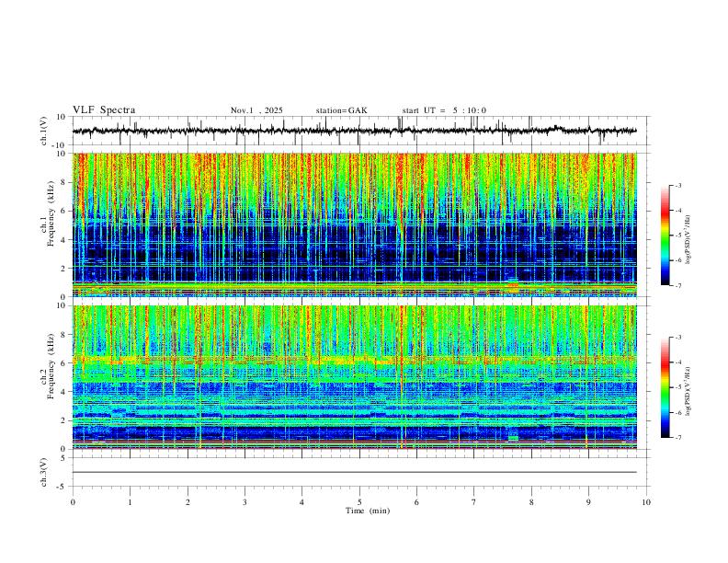
Task: Click the ch.2 spectrogram panel
Action: coord(354,377)
